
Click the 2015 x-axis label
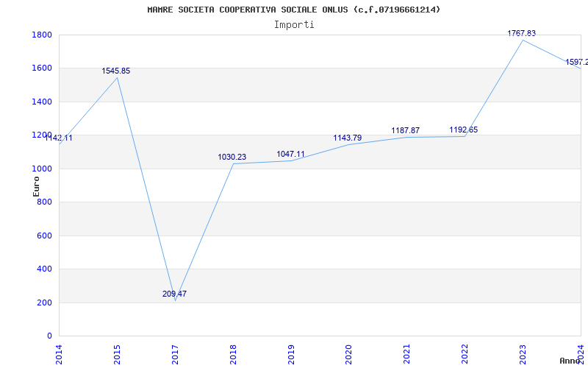117,354
